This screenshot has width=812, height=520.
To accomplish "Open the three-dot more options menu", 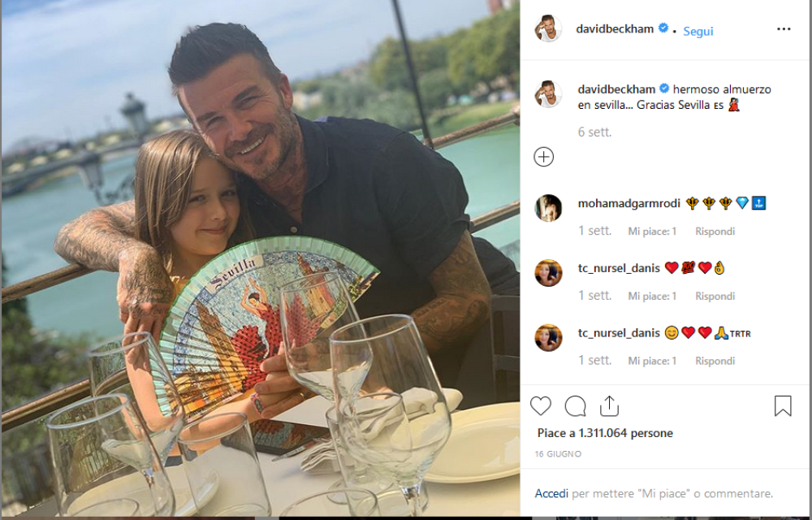I will coord(784,29).
